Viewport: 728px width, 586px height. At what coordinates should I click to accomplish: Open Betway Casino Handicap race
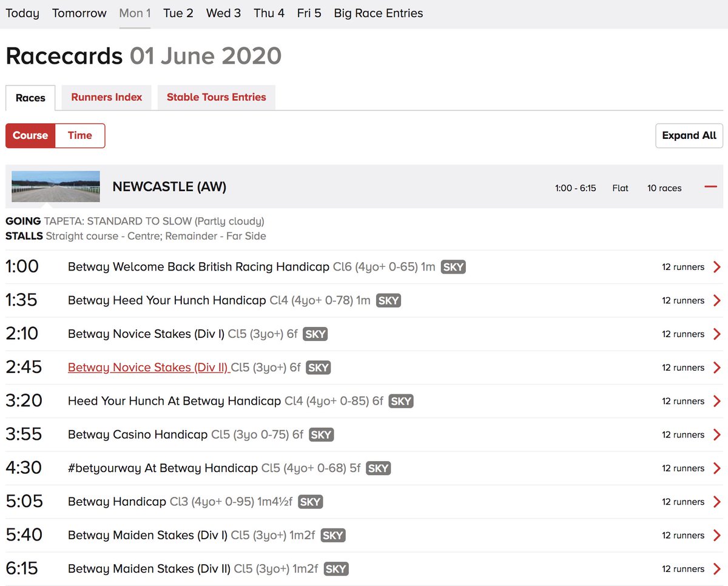pyautogui.click(x=138, y=435)
